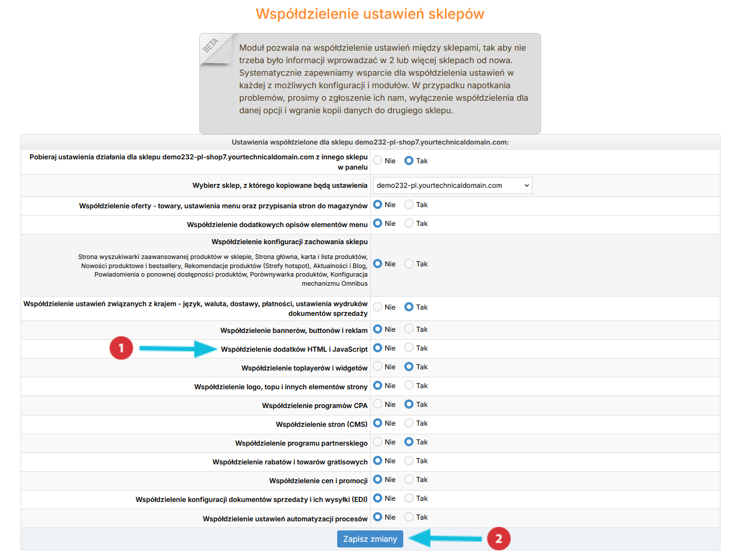
Task: Set Nie for konfiguracji zachowania sklepu
Action: (x=378, y=263)
